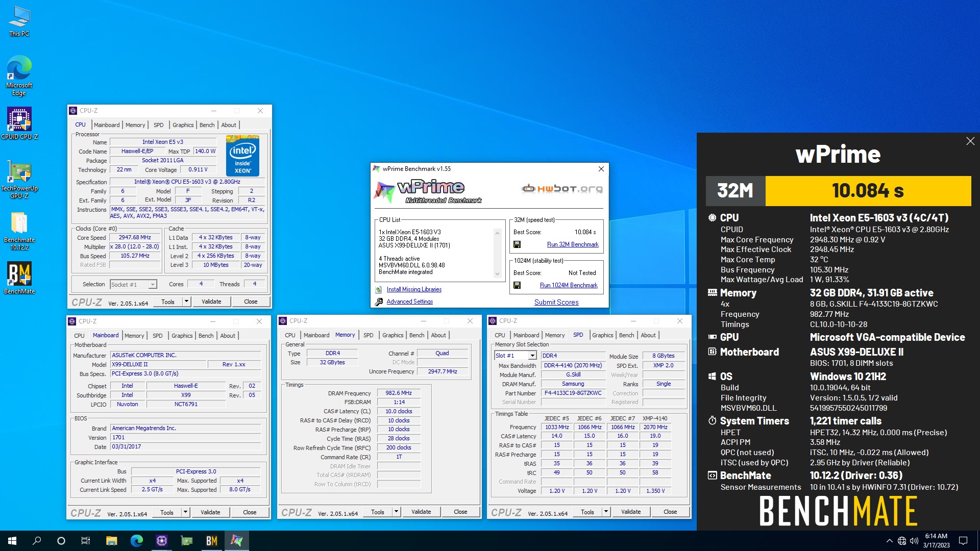Open Microsoft Edge desktop shortcut
980x551 pixels.
click(19, 76)
